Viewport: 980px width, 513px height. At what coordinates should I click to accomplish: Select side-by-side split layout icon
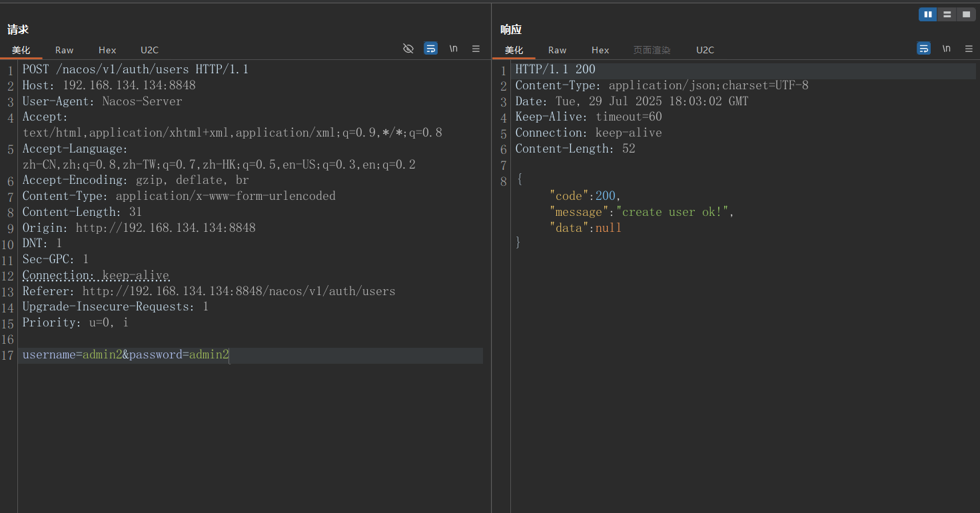(x=928, y=15)
